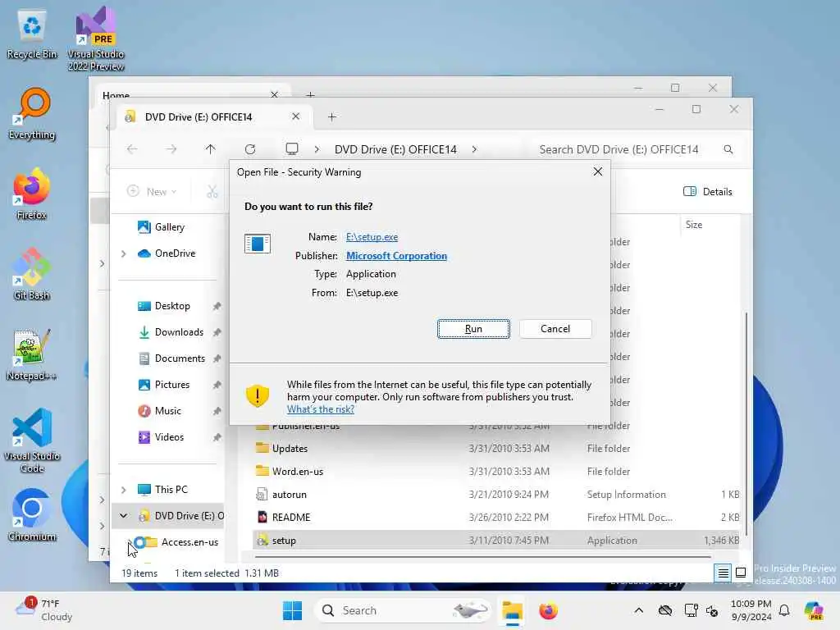Open Visual Studio 2022 Preview desktop icon
Screen dimensions: 840x630
click(96, 39)
